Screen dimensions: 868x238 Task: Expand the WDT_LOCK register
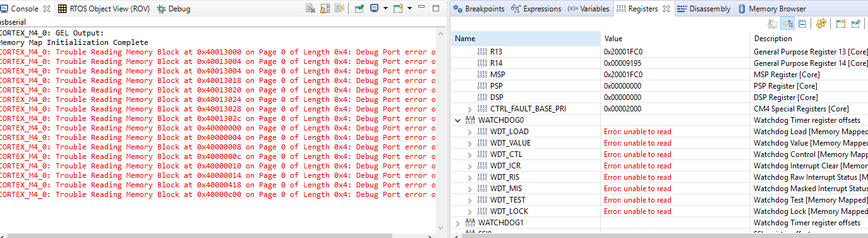point(469,211)
